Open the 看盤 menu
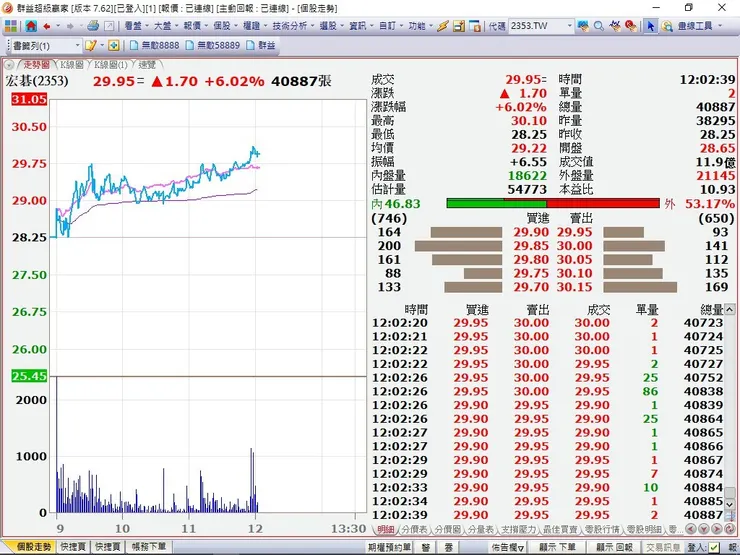Screen dimensions: 740x555 pyautogui.click(x=135, y=26)
